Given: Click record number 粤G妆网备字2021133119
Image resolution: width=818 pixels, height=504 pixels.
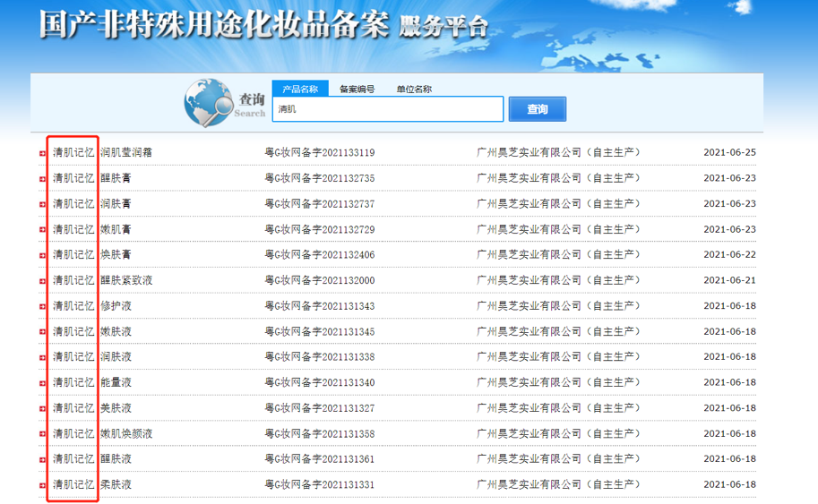Looking at the screenshot, I should 319,152.
